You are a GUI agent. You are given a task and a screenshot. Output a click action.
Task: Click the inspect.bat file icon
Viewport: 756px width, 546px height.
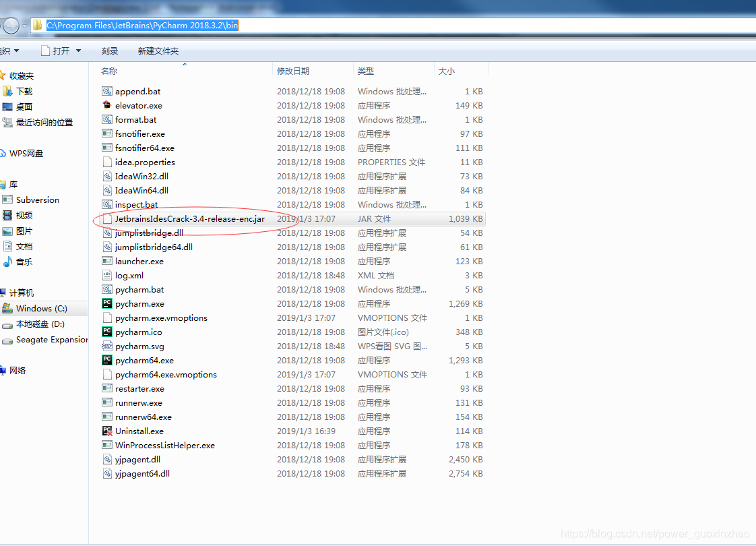(x=107, y=204)
